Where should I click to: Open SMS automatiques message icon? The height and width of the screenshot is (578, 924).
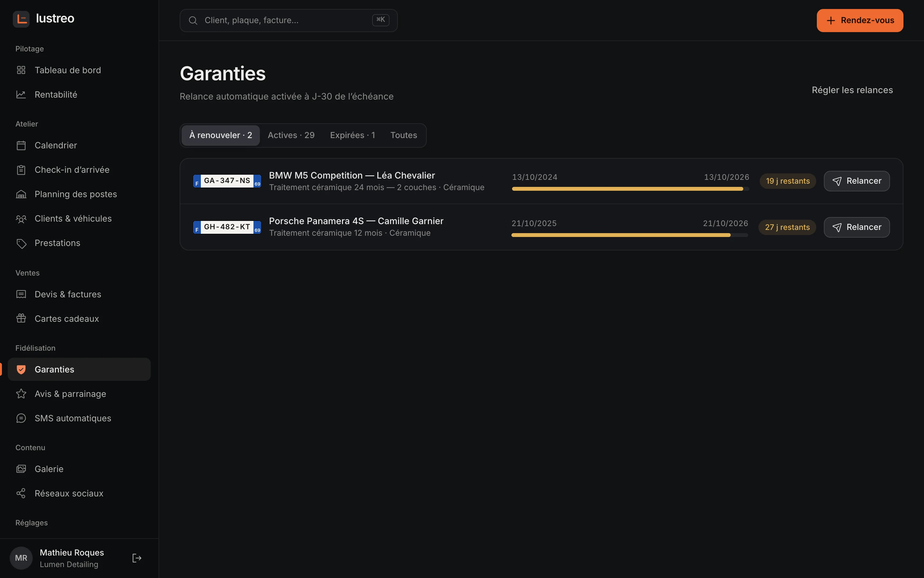coord(21,418)
